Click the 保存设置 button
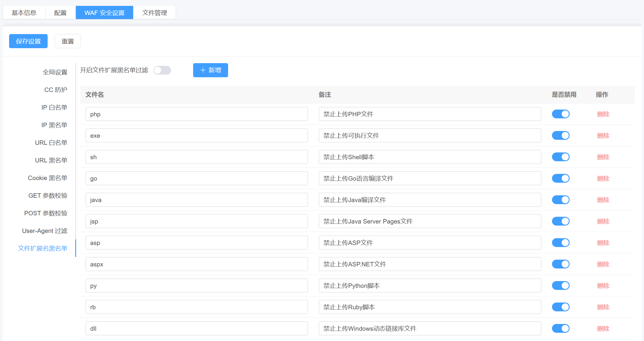The width and height of the screenshot is (644, 341). point(28,41)
